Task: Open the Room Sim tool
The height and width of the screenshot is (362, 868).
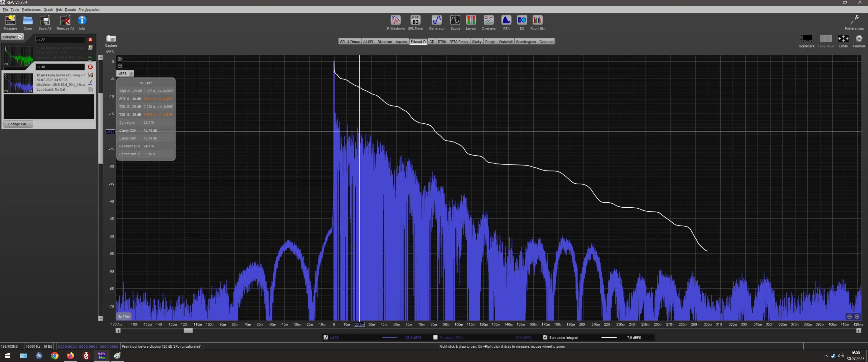Action: (537, 22)
